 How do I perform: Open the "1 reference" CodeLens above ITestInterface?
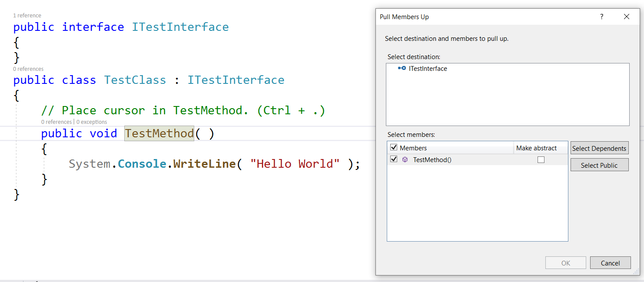pyautogui.click(x=27, y=15)
